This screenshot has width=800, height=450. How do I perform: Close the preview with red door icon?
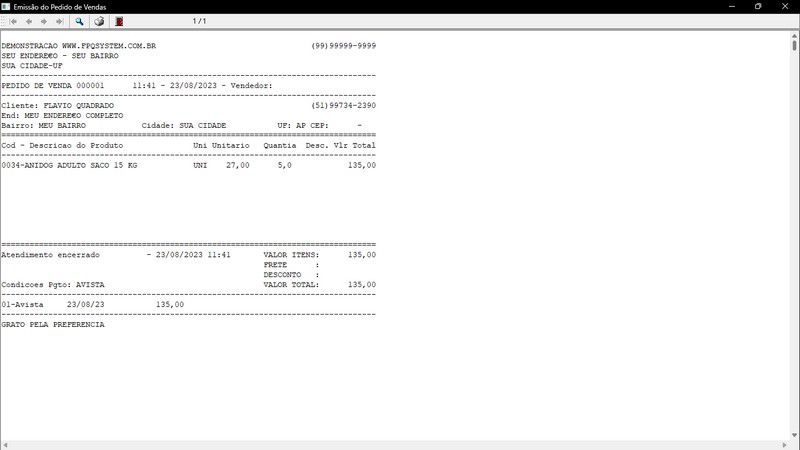(119, 21)
